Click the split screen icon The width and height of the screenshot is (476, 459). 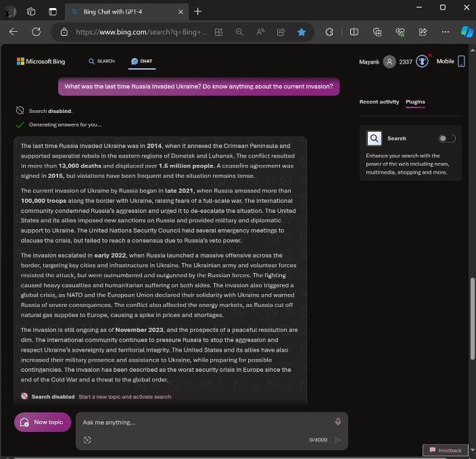coord(354,32)
